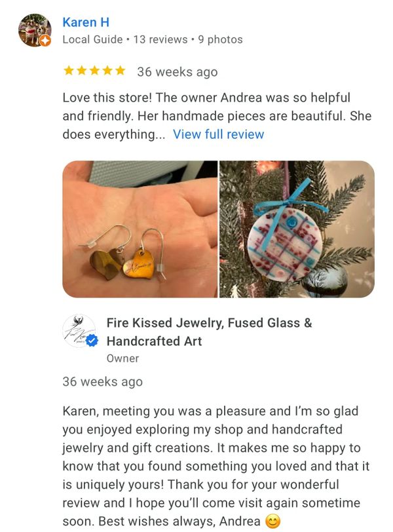
Task: Click the owner reply's 36 weeks ago timestamp
Action: 102,382
